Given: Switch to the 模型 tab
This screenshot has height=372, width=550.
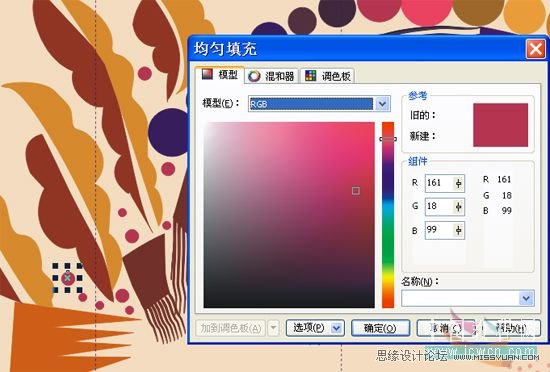Looking at the screenshot, I should pyautogui.click(x=220, y=75).
